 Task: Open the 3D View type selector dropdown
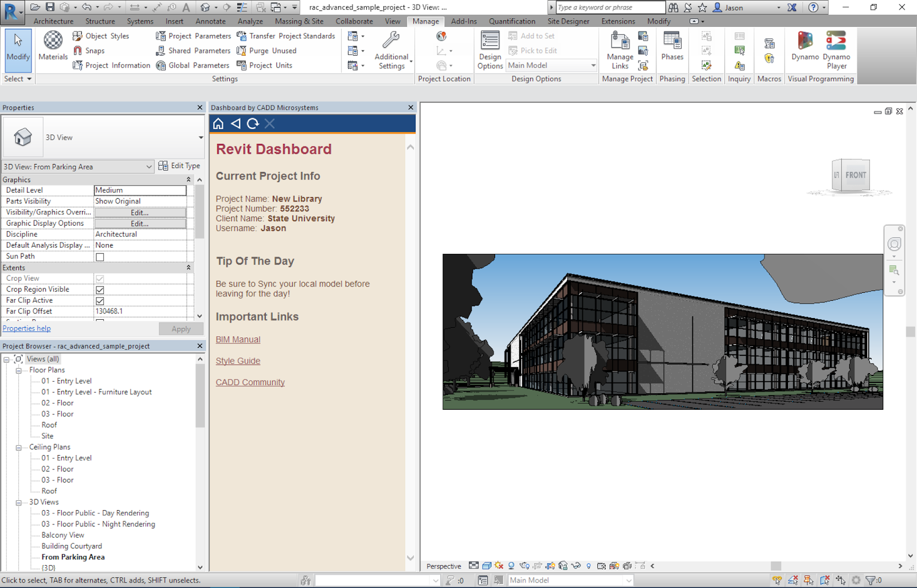pos(148,166)
